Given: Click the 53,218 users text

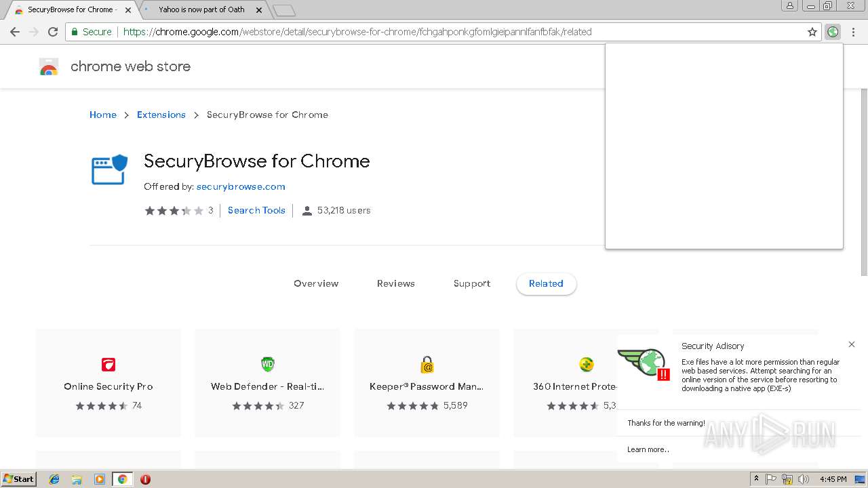Looking at the screenshot, I should click(344, 210).
